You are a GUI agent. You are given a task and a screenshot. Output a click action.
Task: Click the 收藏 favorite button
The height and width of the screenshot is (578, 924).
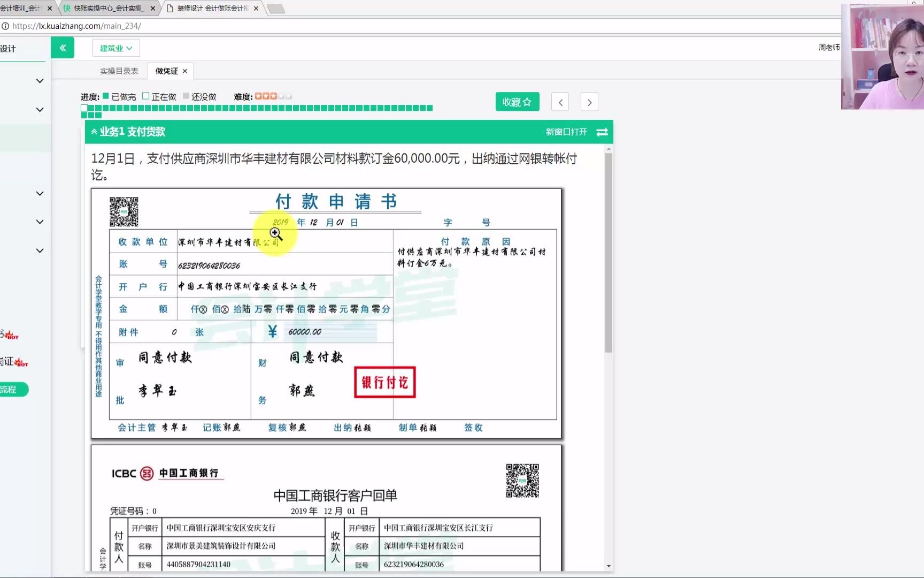point(517,102)
